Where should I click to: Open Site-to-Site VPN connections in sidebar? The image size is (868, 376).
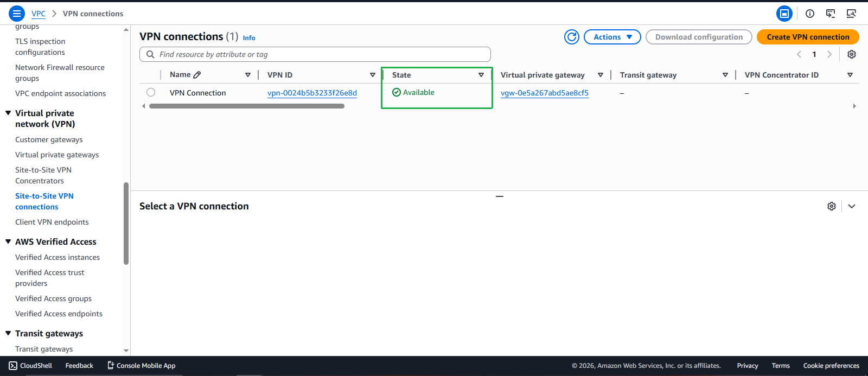(44, 201)
